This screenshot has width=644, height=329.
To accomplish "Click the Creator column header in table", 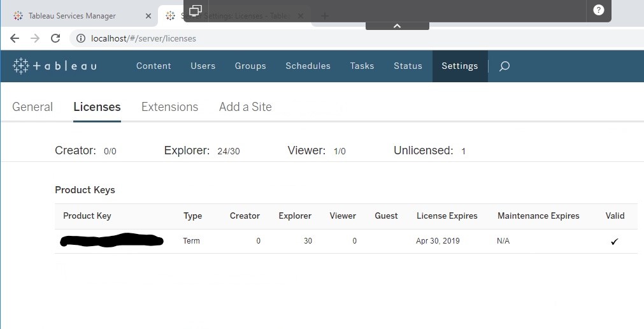I will [245, 216].
